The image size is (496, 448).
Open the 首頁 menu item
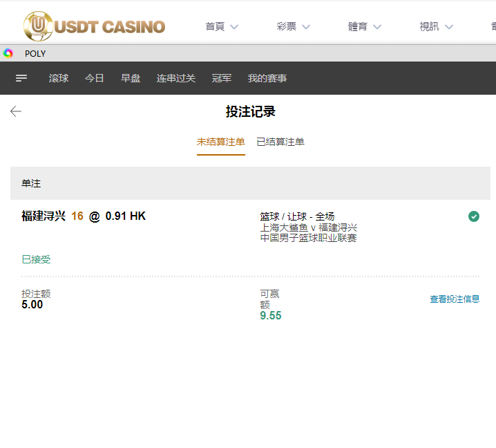[215, 26]
